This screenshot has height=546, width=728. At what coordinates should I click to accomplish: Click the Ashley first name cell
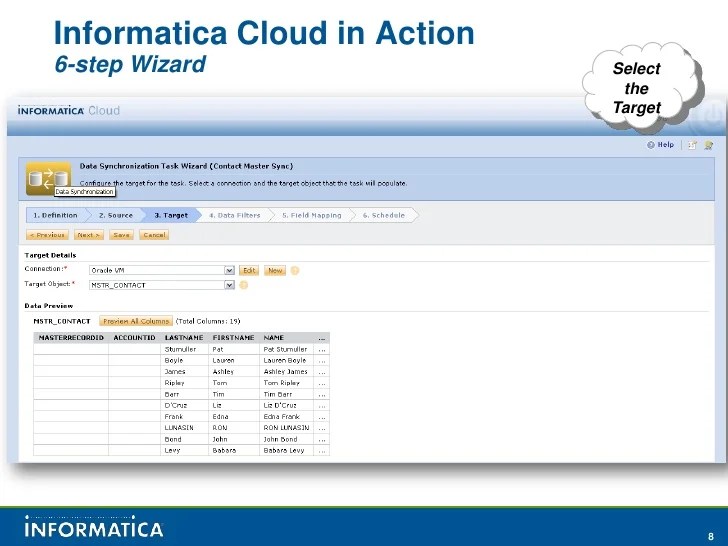pos(234,371)
